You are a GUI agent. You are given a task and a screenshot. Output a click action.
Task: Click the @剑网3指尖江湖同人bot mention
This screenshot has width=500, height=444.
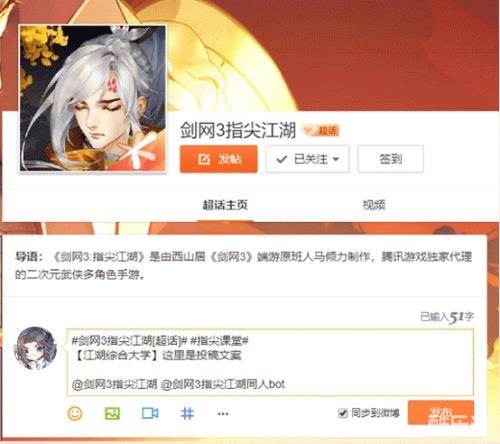point(223,384)
